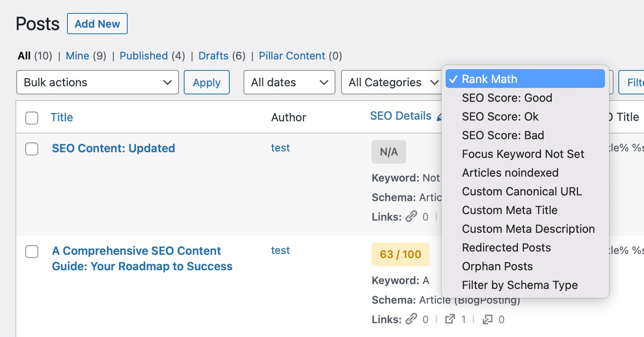Click Keyword: A text in second row
Screen dimensions: 644x337
pyautogui.click(x=400, y=280)
